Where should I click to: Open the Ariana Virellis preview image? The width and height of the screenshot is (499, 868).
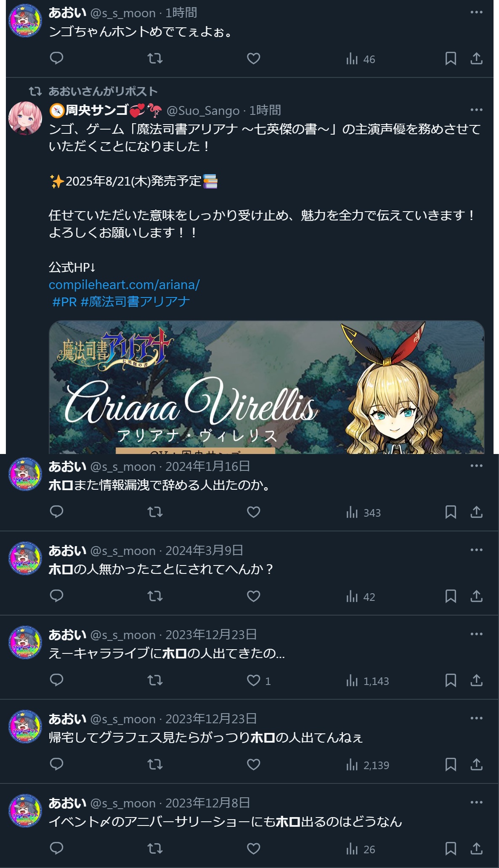pyautogui.click(x=267, y=388)
